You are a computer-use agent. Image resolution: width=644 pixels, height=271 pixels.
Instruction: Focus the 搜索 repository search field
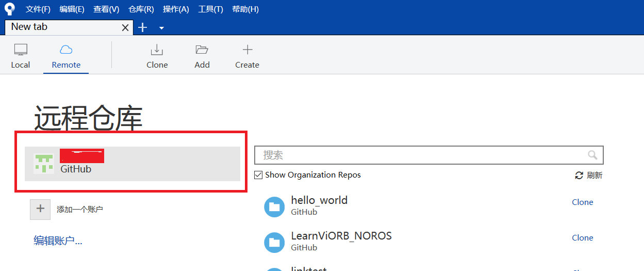[429, 155]
